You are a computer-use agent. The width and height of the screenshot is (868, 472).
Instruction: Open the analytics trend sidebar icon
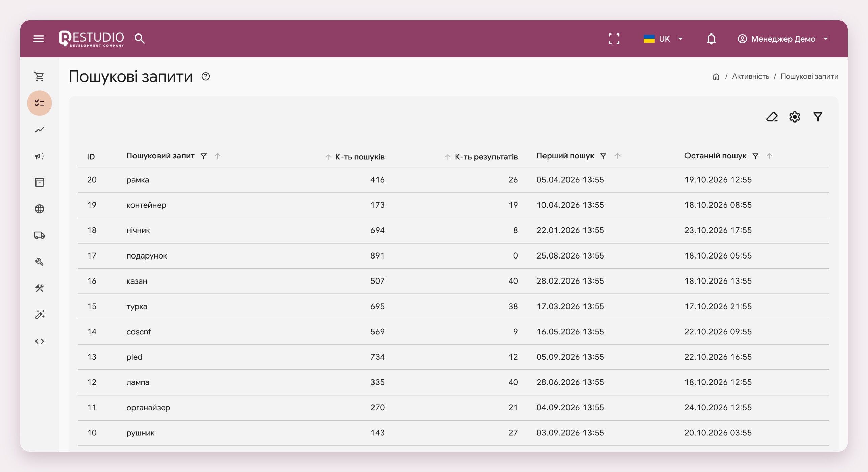39,130
